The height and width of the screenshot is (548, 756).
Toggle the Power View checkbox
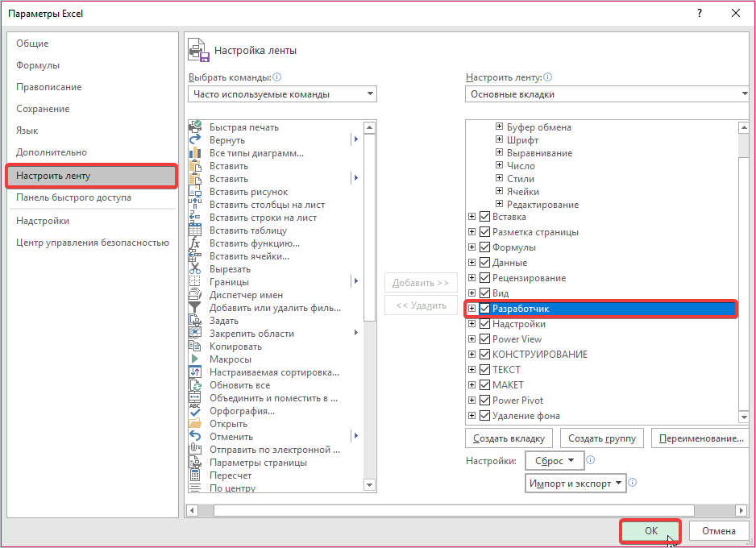click(x=484, y=339)
